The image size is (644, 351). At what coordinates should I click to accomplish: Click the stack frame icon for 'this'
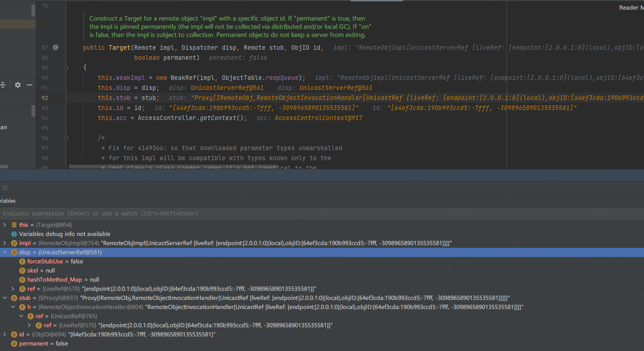coord(14,225)
